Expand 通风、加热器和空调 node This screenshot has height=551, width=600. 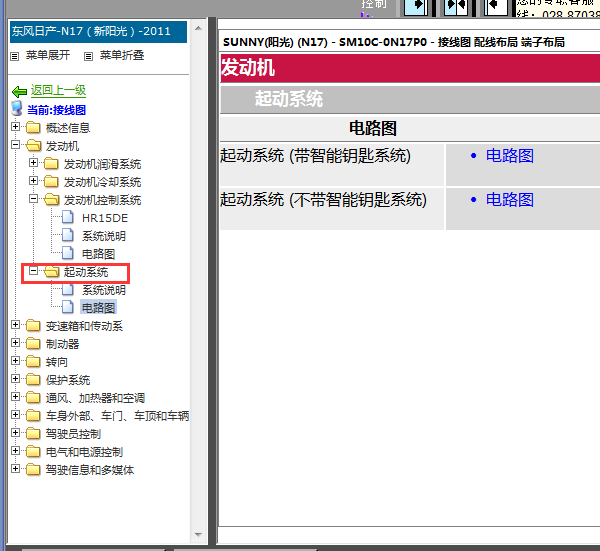coord(15,397)
